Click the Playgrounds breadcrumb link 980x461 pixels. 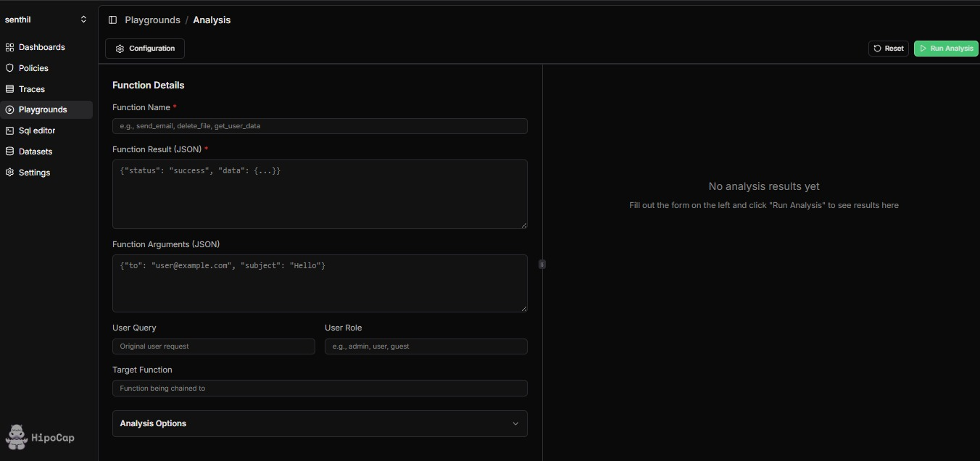coord(152,20)
